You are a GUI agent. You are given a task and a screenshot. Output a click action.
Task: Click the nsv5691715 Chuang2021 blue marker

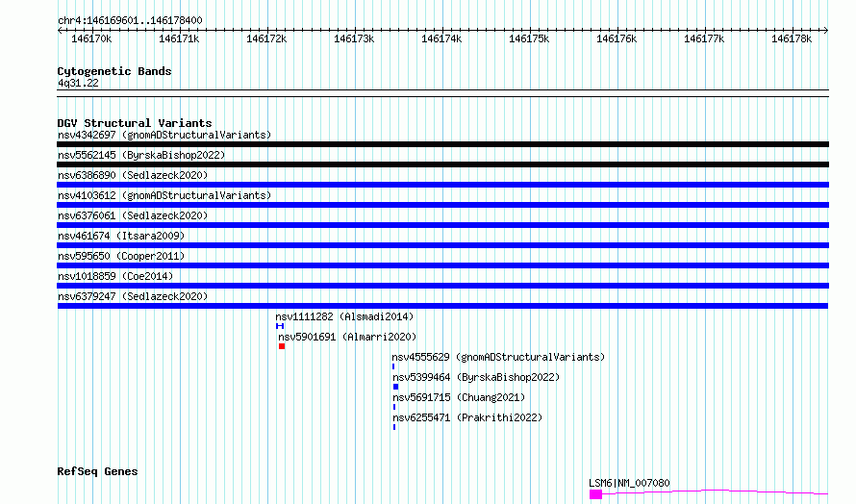pos(394,407)
